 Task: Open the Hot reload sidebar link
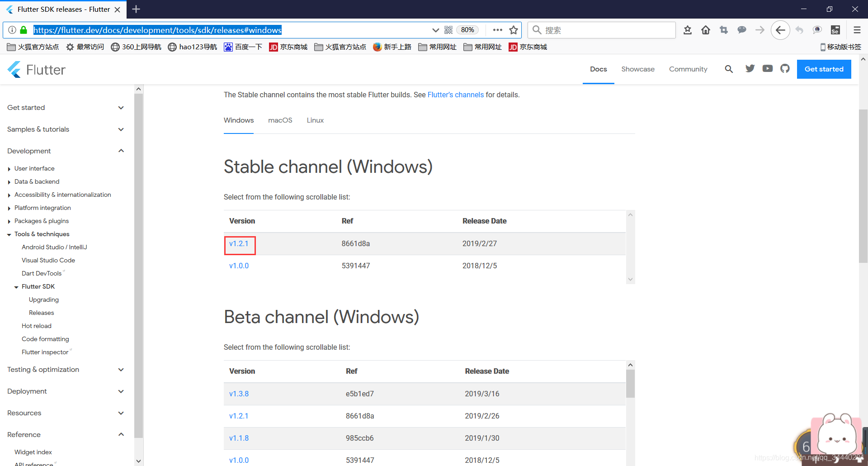(37, 326)
